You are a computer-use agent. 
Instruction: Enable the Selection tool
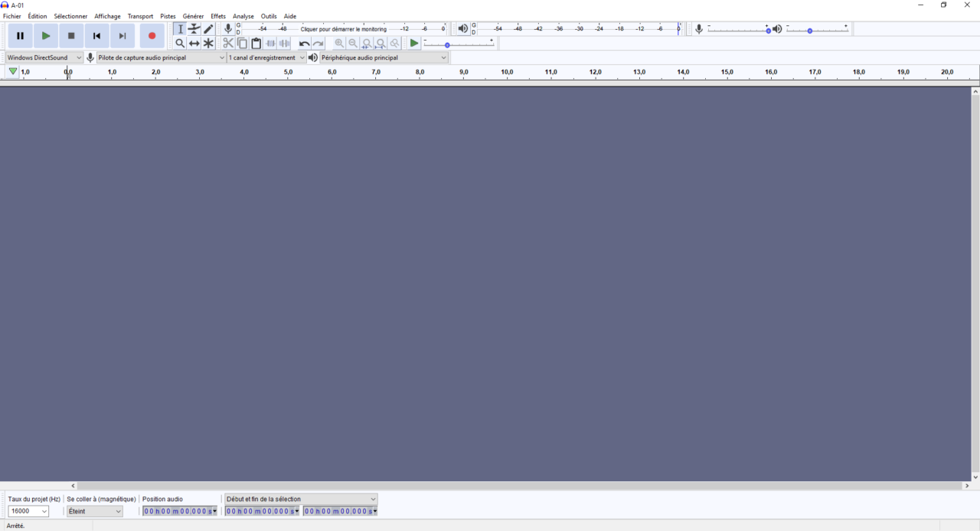coord(181,28)
